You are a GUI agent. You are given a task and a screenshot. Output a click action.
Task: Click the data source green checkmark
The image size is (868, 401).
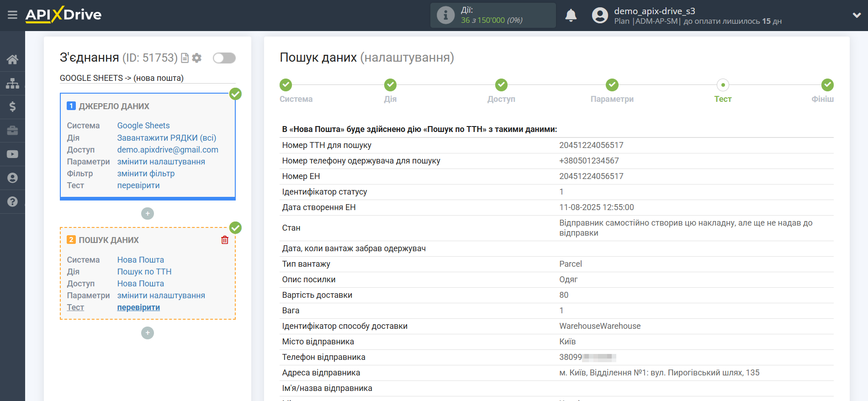235,94
